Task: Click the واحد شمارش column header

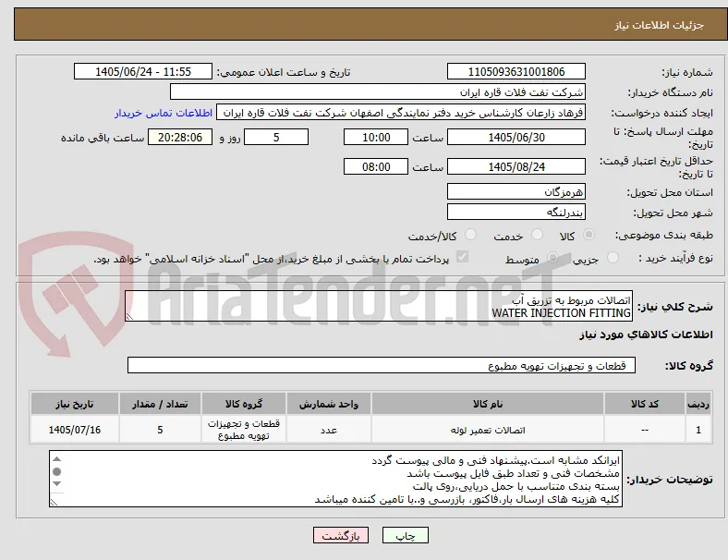Action: tap(329, 404)
